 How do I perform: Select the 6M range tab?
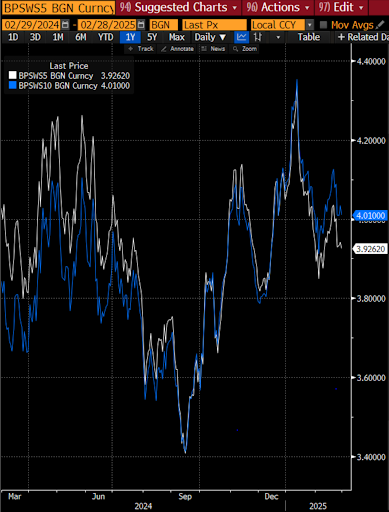(x=80, y=37)
